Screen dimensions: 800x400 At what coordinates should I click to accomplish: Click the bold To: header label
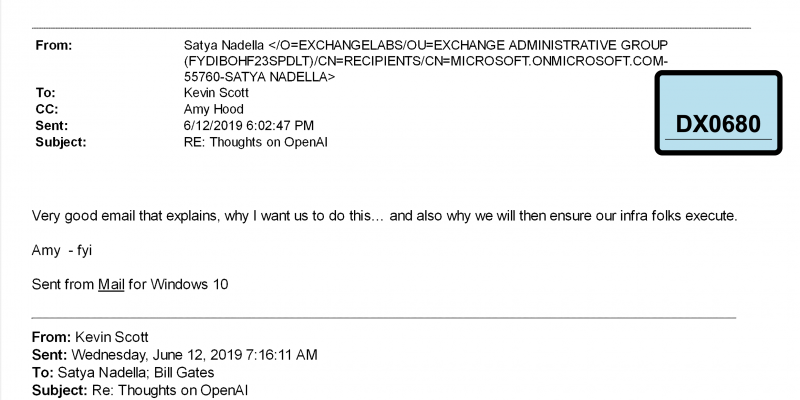click(x=45, y=93)
